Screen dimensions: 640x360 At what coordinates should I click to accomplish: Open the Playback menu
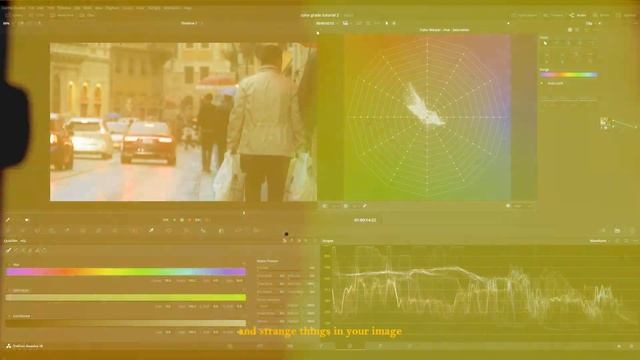click(112, 8)
